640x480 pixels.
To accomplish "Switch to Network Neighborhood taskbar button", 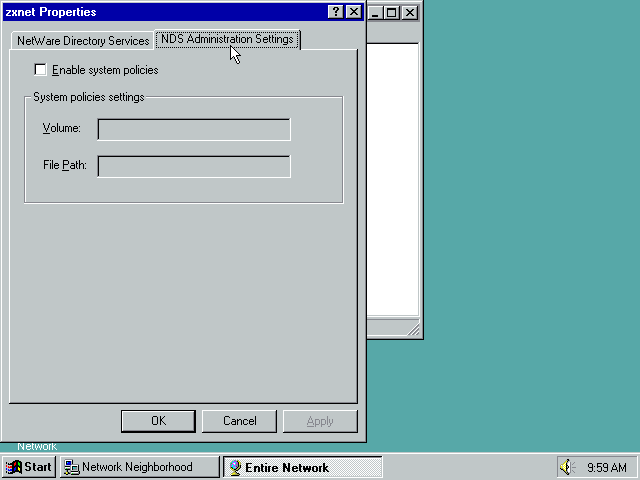I will [x=140, y=467].
